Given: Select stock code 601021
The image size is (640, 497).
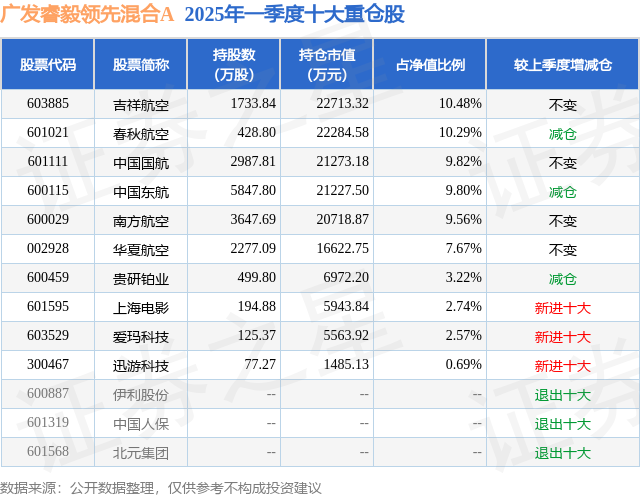Looking at the screenshot, I should point(48,133).
